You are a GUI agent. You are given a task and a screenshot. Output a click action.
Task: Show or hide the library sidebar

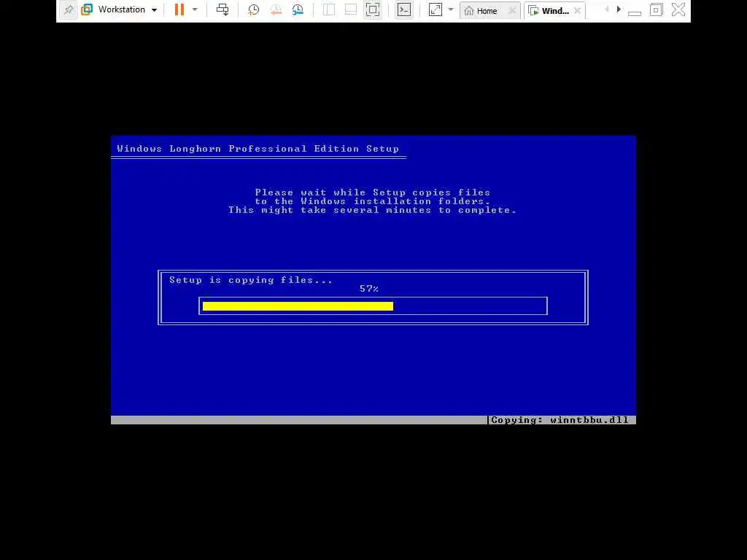pyautogui.click(x=329, y=9)
